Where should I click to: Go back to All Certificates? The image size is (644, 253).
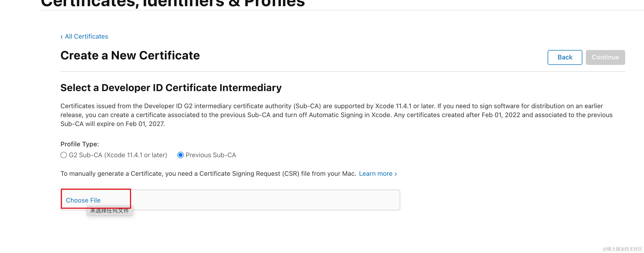(x=86, y=36)
